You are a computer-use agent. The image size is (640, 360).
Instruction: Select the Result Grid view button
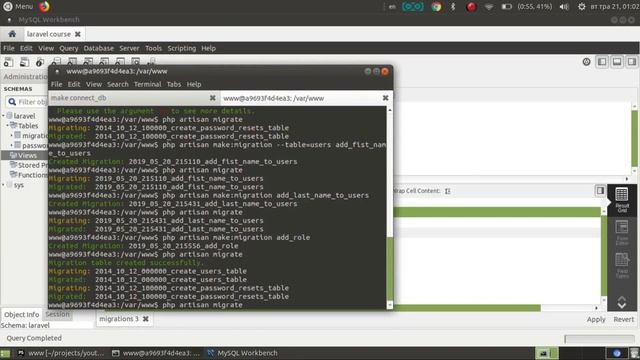(622, 200)
